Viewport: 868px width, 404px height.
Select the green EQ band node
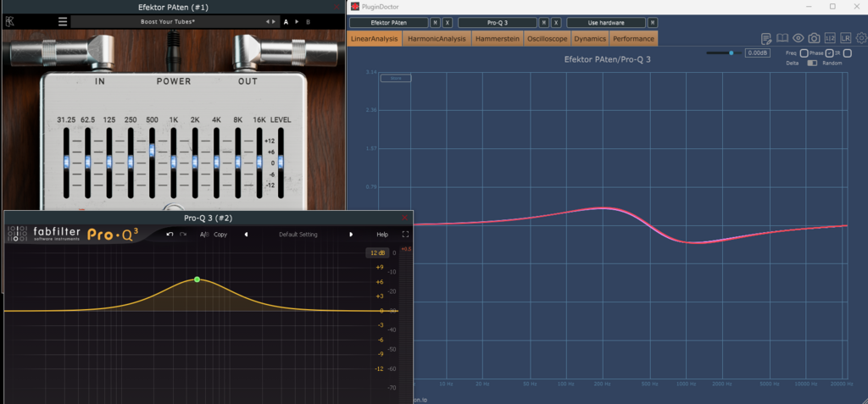click(197, 279)
